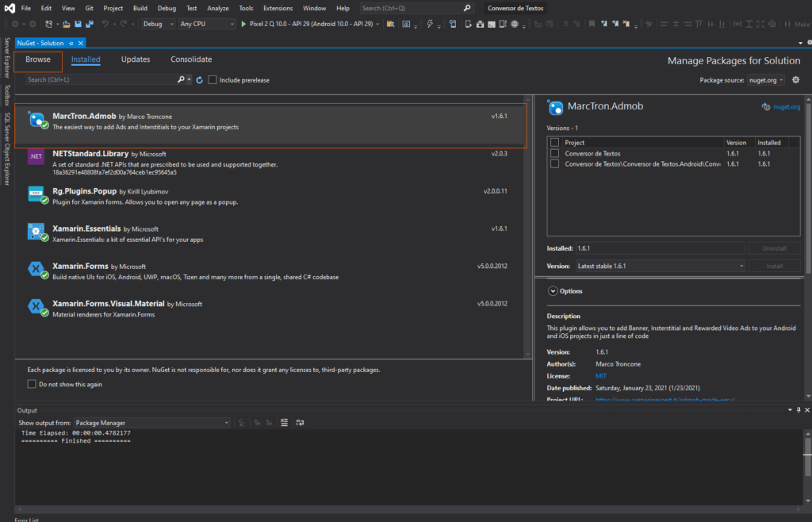Open the Toolbox side tab
812x522 pixels.
click(6, 95)
